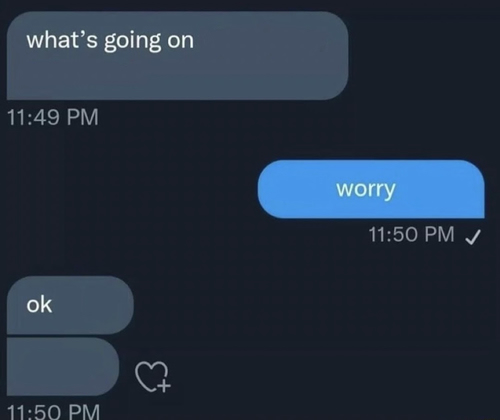Select the "what's going on" message bubble

178,55
